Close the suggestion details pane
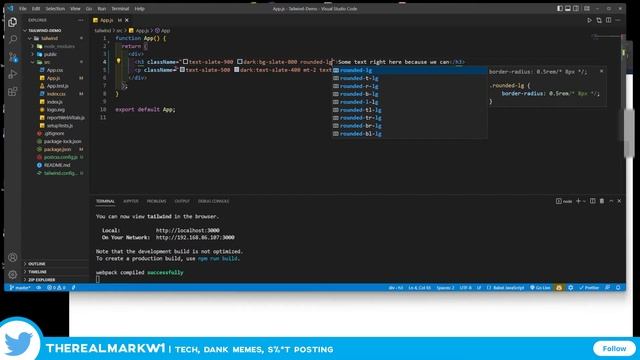 [601, 71]
